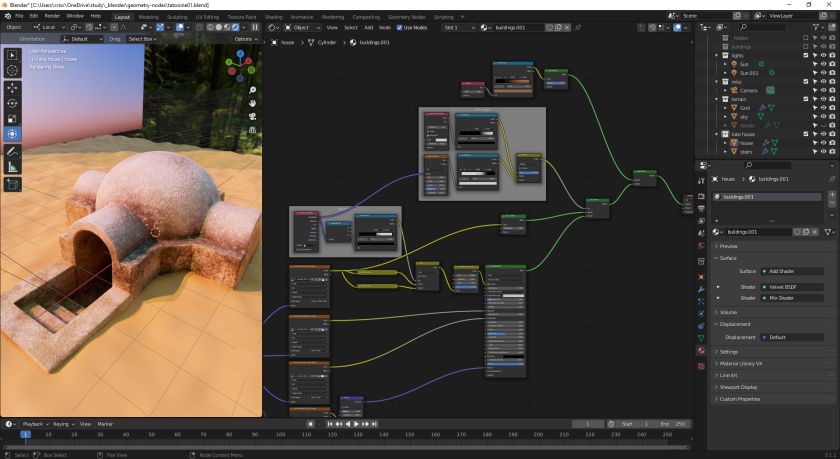840x459 pixels.
Task: Enable the Use Nodes checkbox
Action: point(399,27)
